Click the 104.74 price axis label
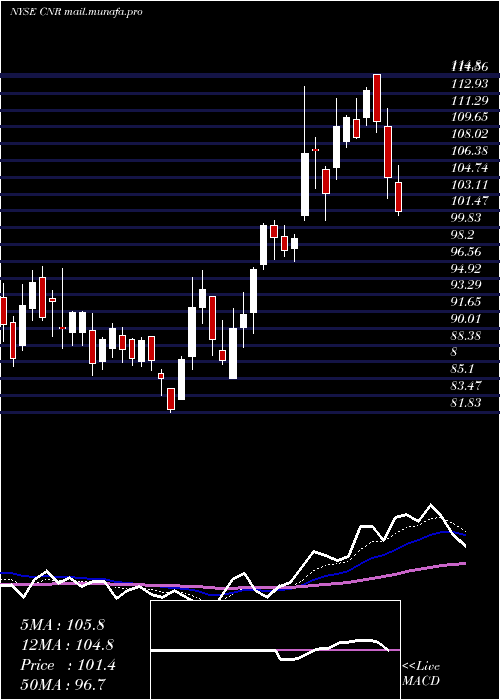 tap(470, 167)
